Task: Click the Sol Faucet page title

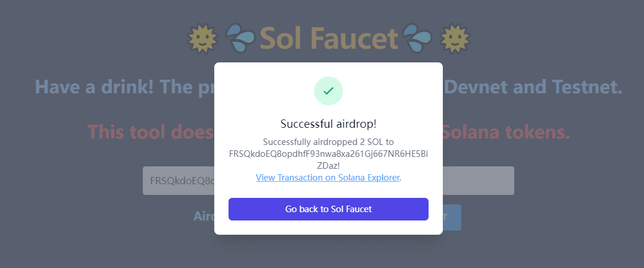Action: (x=329, y=39)
